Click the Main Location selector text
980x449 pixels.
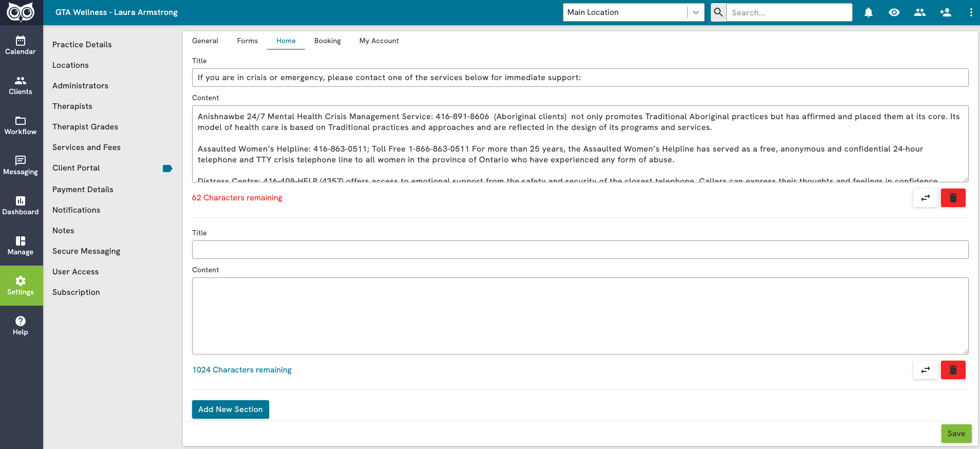point(593,12)
